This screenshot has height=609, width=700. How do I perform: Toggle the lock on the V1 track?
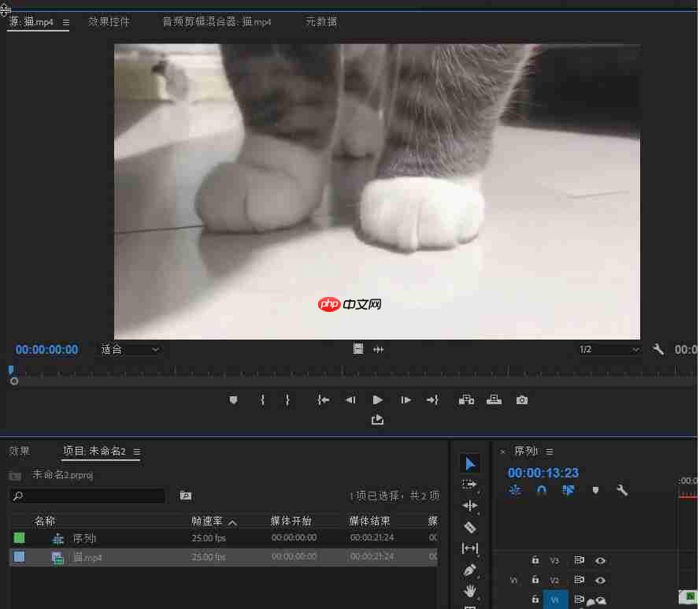tap(535, 598)
